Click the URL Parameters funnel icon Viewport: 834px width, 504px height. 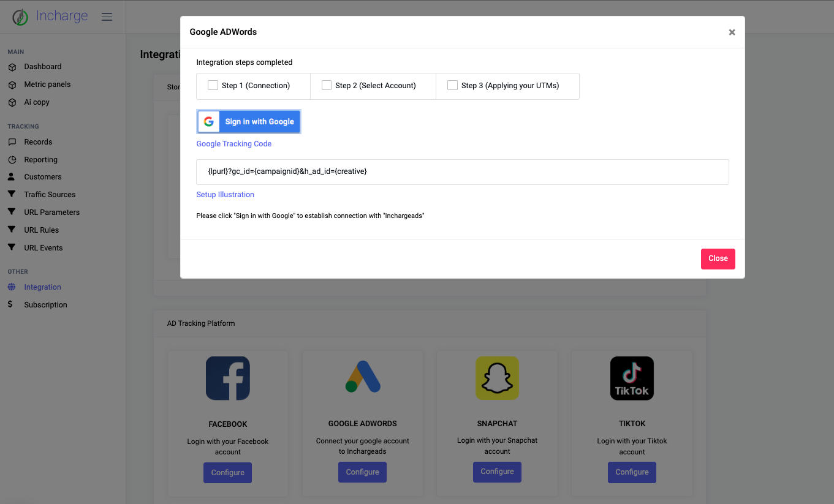point(11,212)
